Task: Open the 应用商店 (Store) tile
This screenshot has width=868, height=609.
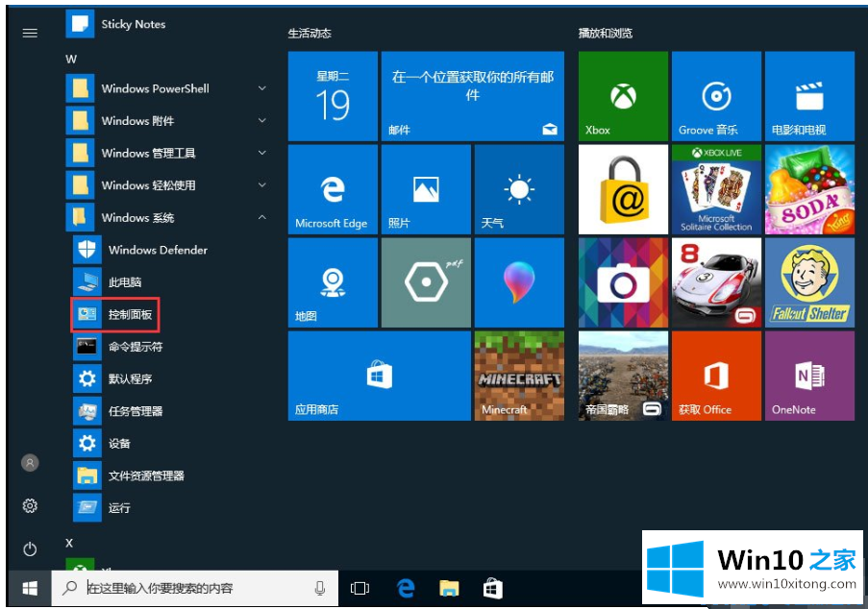Action: coord(379,377)
